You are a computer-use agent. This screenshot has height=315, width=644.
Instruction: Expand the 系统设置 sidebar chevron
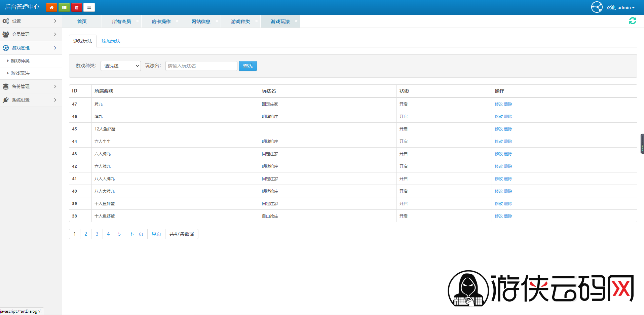click(55, 100)
